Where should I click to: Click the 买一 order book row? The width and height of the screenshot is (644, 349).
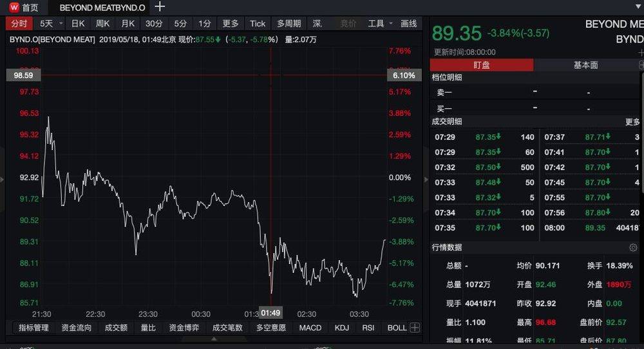535,108
